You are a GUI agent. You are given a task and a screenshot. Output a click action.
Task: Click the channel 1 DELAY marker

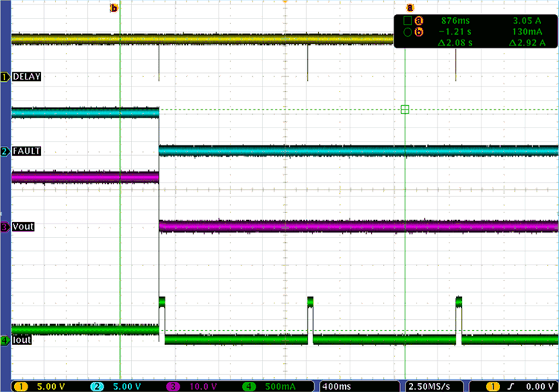pos(5,77)
